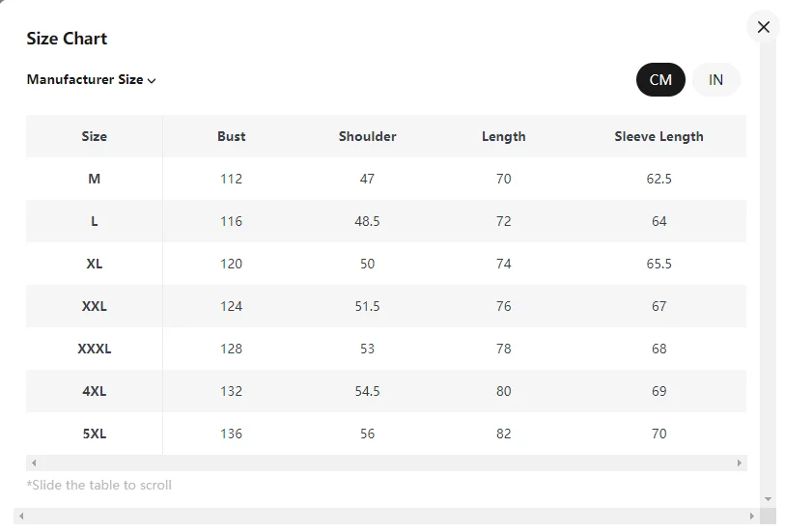
Task: Click the Sleeve Length column header
Action: coord(659,137)
